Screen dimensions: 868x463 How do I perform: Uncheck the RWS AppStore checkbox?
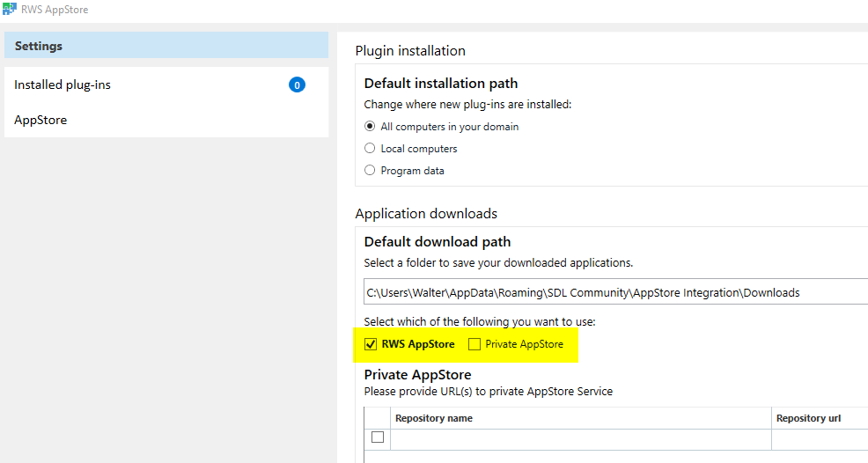click(x=371, y=344)
